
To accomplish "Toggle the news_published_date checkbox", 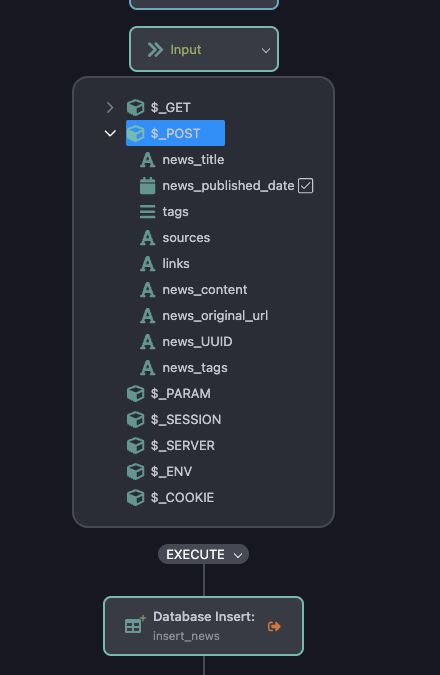I will click(306, 186).
